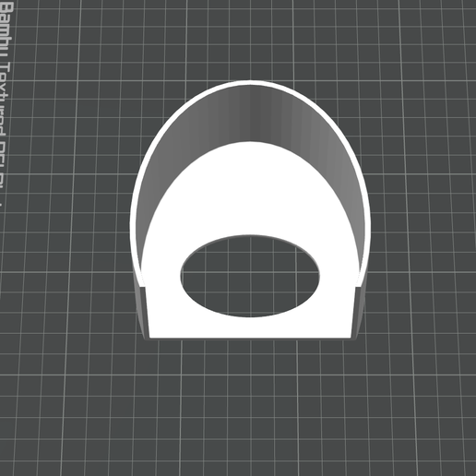Click the right gray side wall of the model
476x476 pixels.
tap(359, 311)
